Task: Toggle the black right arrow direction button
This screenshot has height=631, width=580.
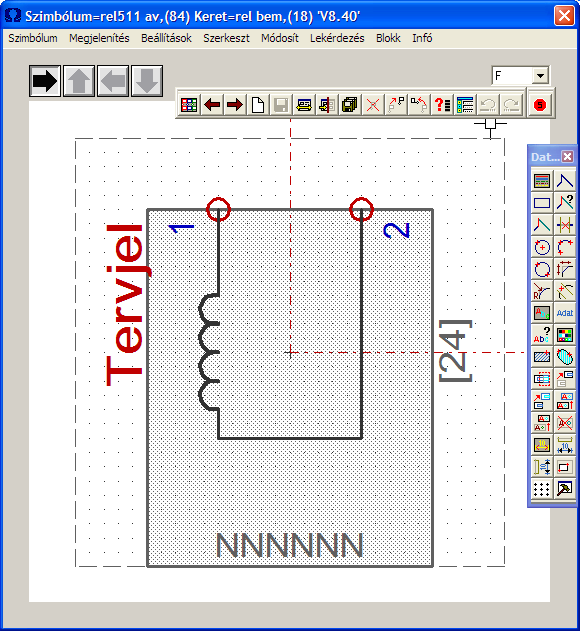Action: click(45, 81)
